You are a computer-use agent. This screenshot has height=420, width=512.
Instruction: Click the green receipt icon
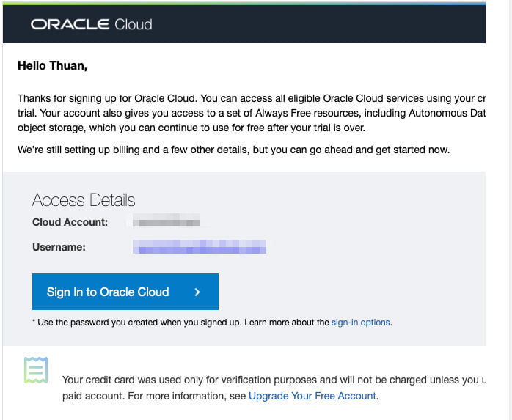[36, 370]
